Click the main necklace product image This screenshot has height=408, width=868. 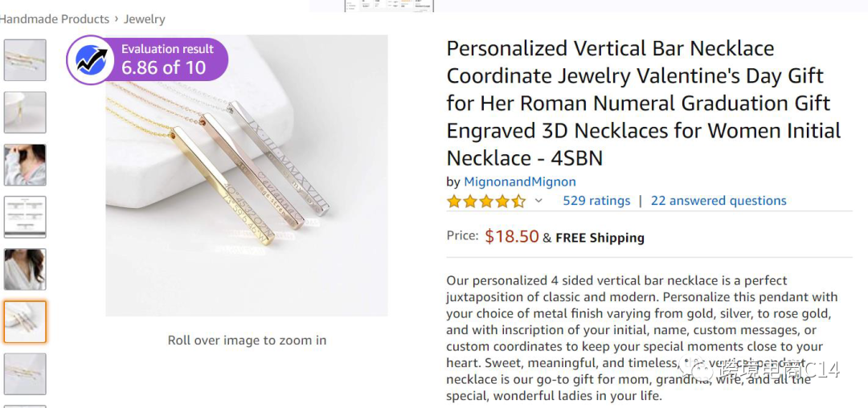click(247, 175)
